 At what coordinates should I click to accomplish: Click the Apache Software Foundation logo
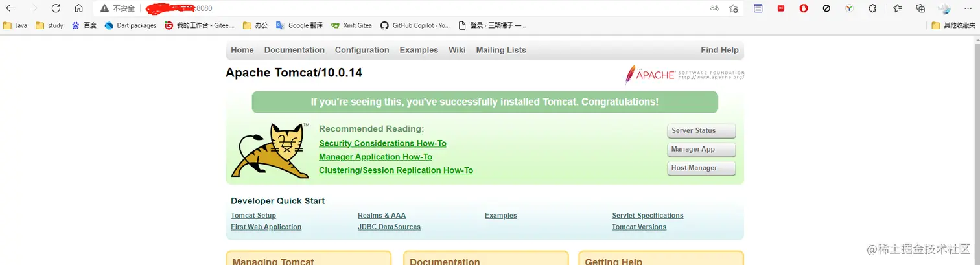point(684,75)
